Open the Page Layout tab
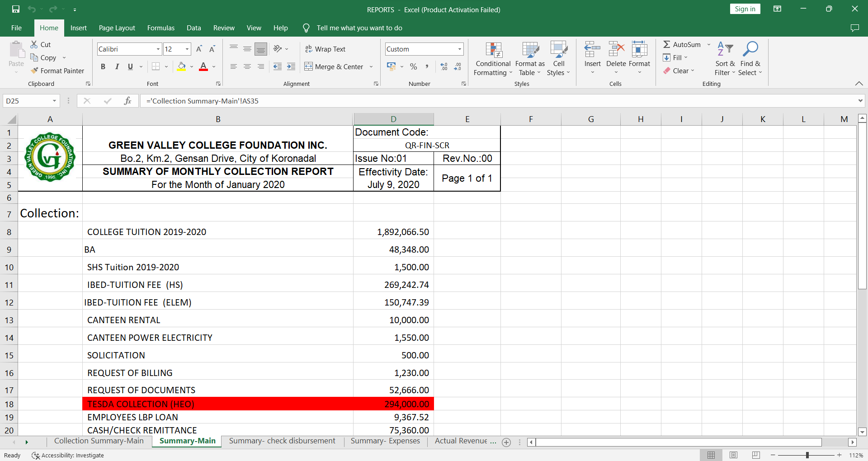 [x=117, y=28]
